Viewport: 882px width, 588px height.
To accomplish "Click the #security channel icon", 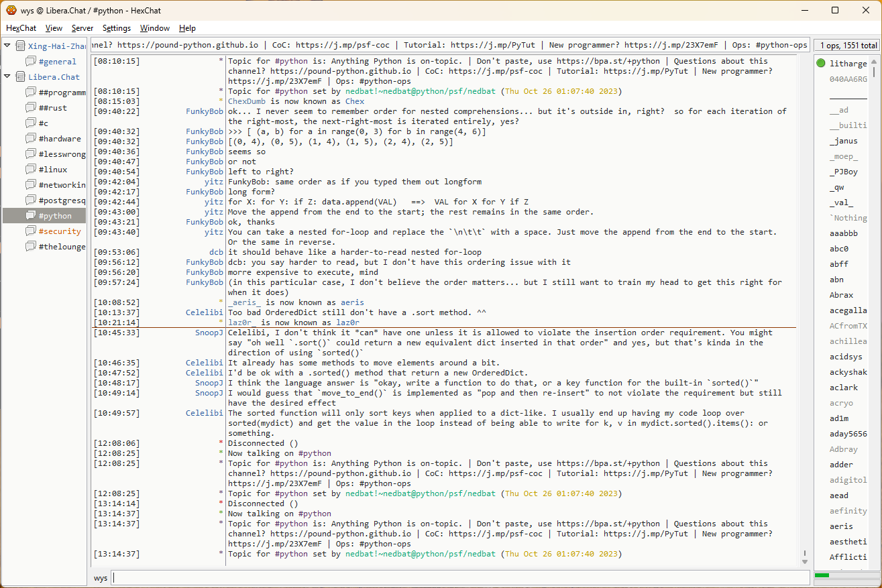I will 30,231.
